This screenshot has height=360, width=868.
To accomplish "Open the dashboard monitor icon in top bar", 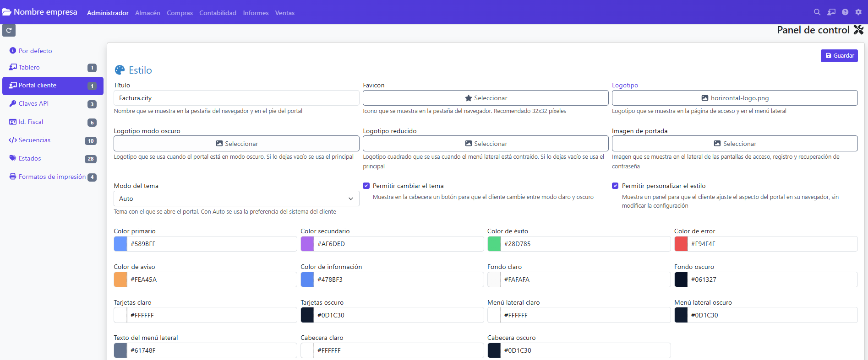I will (x=831, y=12).
